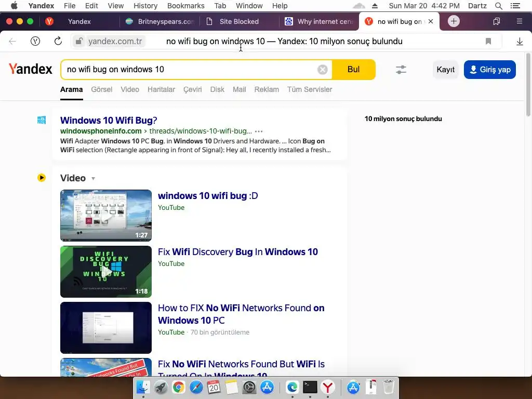
Task: Switch to the first Yandex tab
Action: pyautogui.click(x=79, y=21)
